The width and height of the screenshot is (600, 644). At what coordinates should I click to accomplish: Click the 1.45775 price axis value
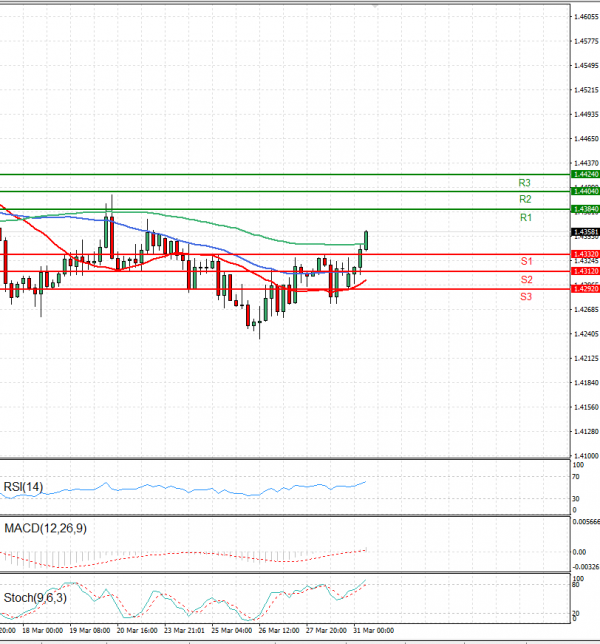pos(586,41)
